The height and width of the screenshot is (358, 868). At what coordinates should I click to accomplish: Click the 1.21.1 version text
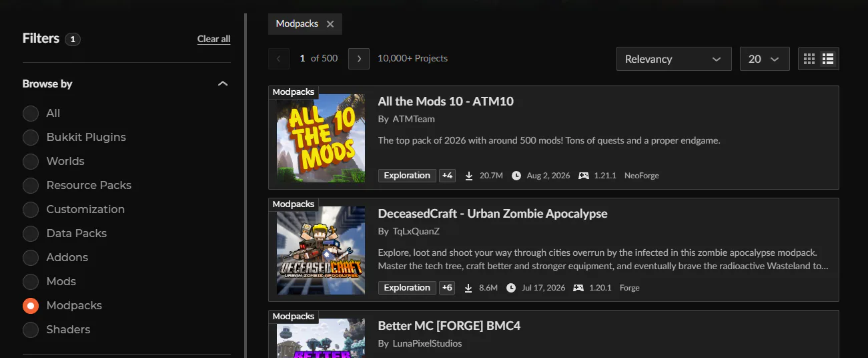tap(606, 176)
